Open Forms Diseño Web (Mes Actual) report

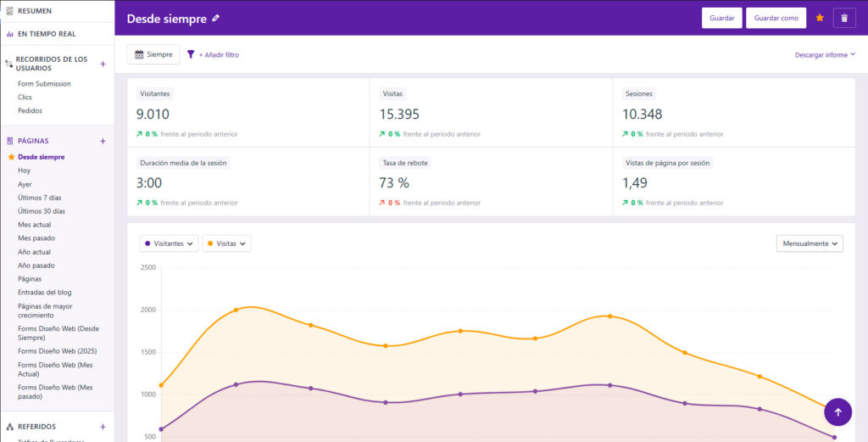point(55,369)
